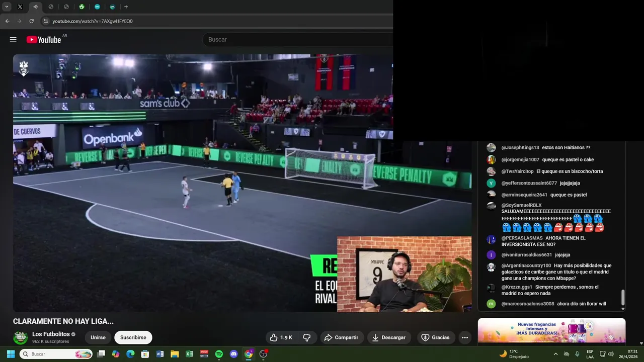Switch to the green soccer ball tab
Screen dimensions: 644x362
click(x=82, y=7)
